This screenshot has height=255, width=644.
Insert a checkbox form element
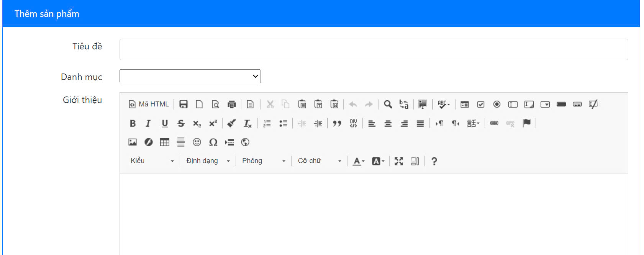pyautogui.click(x=481, y=104)
